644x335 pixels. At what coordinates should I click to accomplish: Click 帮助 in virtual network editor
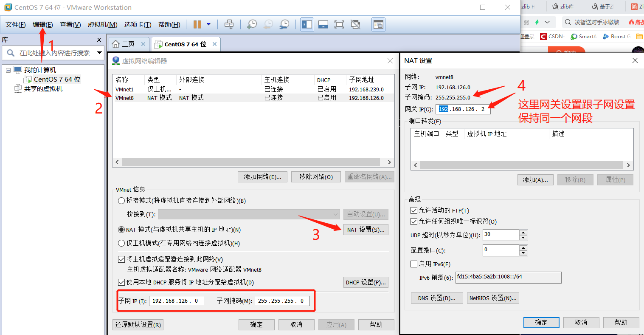click(376, 325)
